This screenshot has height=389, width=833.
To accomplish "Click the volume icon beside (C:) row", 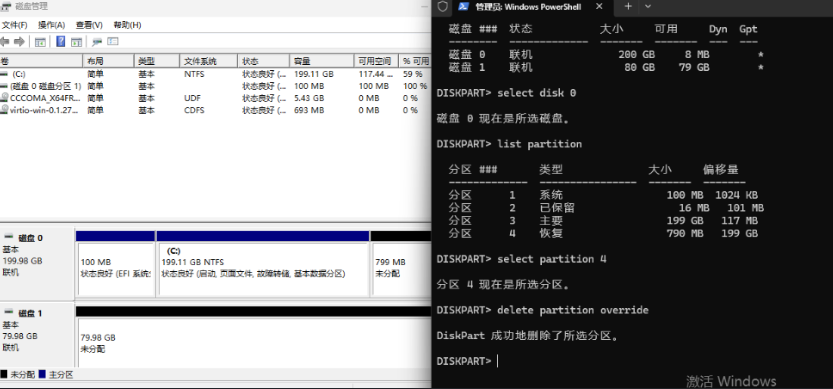I will click(x=4, y=74).
